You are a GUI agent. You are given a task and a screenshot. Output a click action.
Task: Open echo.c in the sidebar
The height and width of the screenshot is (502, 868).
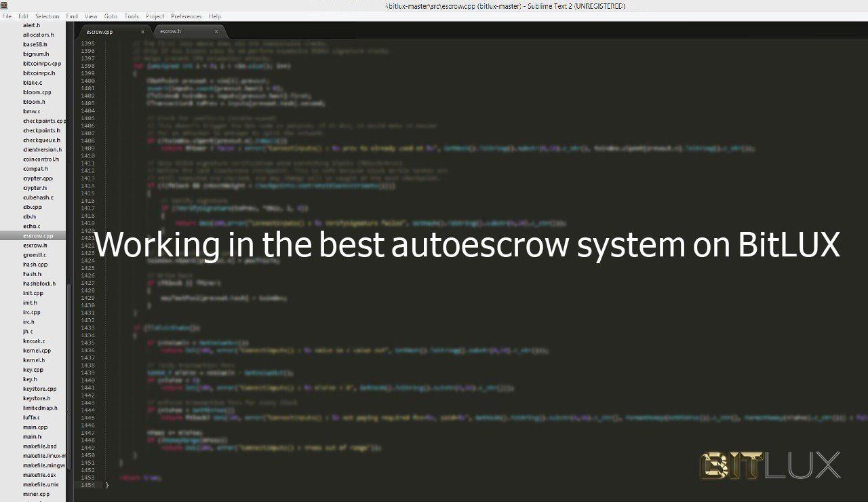click(32, 226)
